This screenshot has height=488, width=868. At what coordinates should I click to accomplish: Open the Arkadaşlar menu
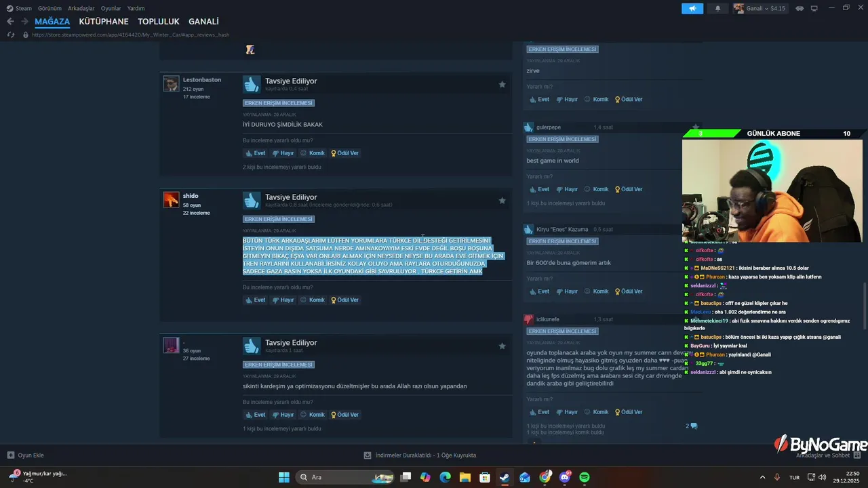81,8
